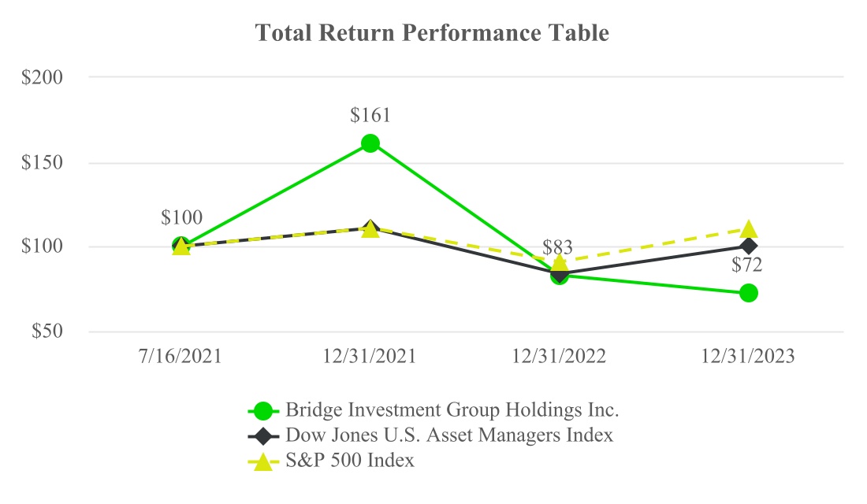Click the yellow triangle icon in the legend
The image size is (867, 504).
(x=263, y=461)
